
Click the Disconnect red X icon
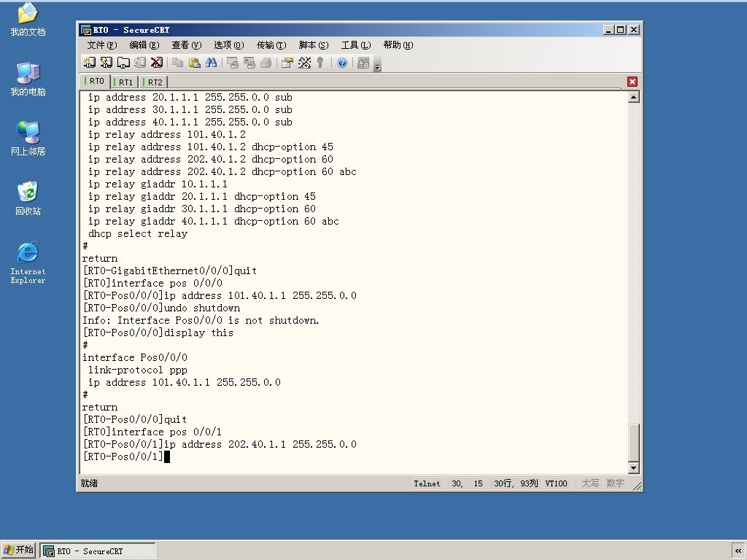coord(157,63)
